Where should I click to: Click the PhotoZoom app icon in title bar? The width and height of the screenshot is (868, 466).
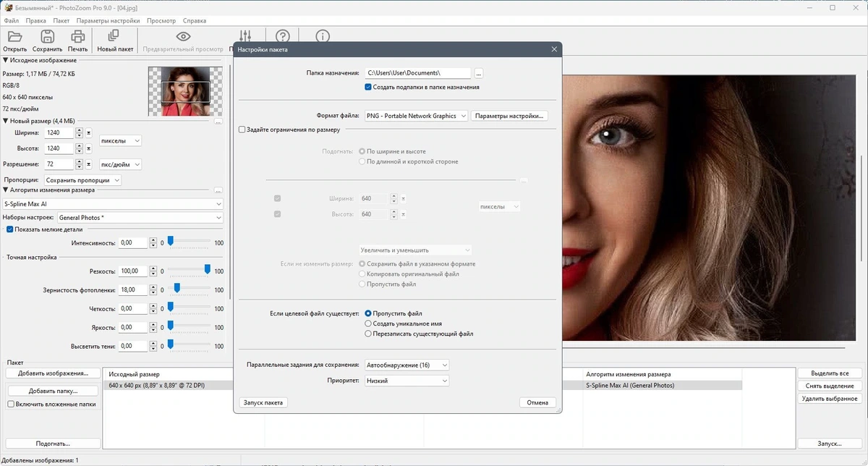click(x=9, y=7)
